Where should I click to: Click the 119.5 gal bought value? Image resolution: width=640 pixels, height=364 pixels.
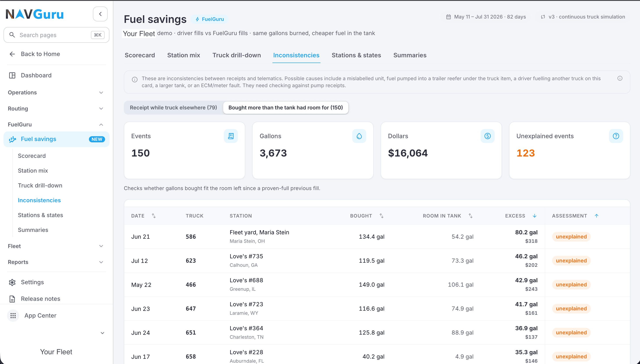tap(372, 261)
